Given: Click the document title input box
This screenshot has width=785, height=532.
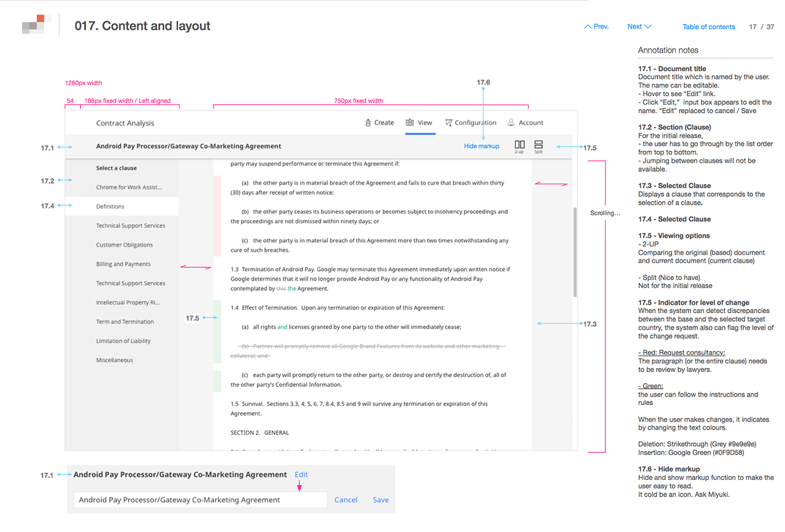Looking at the screenshot, I should point(201,500).
